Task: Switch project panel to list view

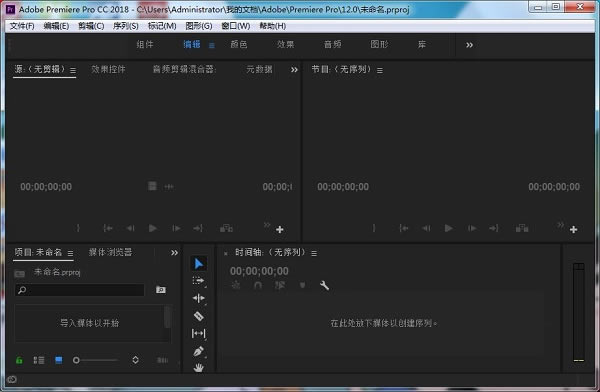Action: point(39,360)
